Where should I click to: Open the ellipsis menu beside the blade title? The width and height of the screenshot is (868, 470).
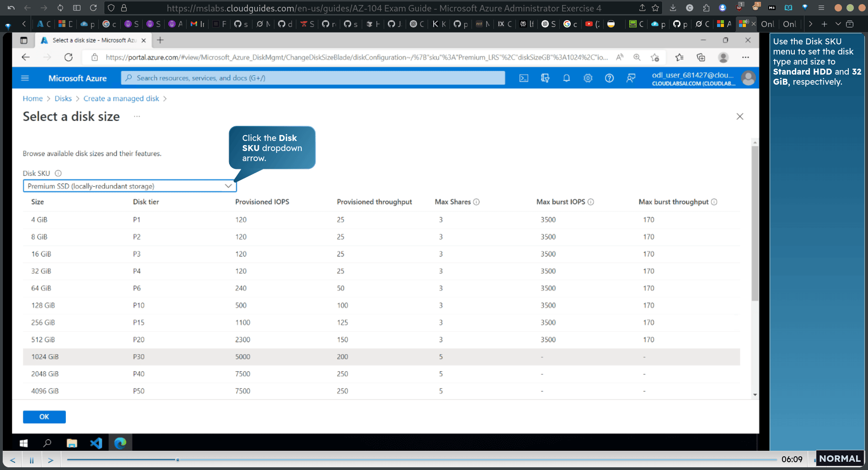point(137,117)
